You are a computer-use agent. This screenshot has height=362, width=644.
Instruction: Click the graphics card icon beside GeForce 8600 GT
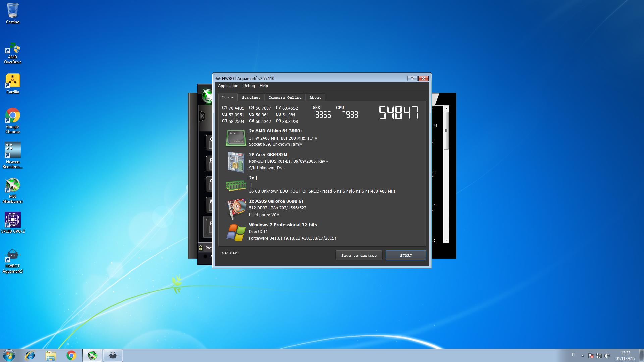(x=236, y=208)
